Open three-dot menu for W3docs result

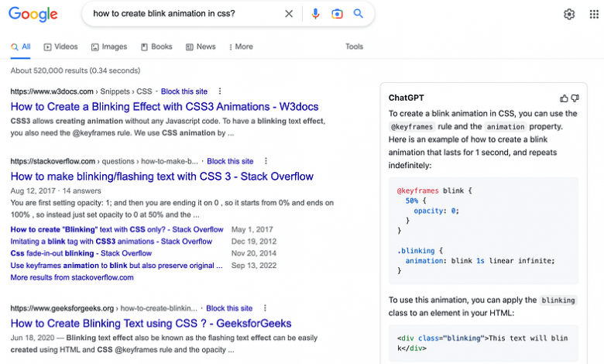tap(220, 91)
